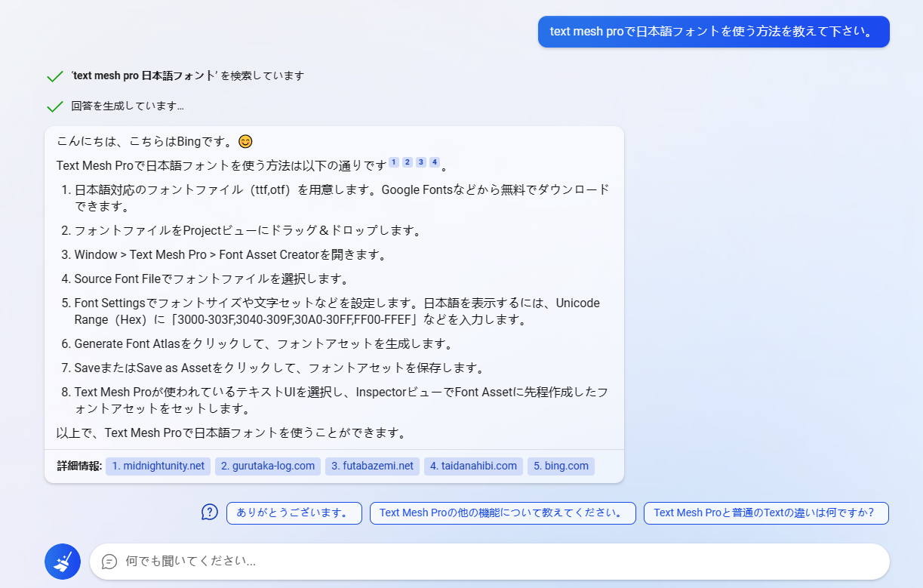Open citation superscript 3 in the answer
Screen dimensions: 923x588
(421, 162)
